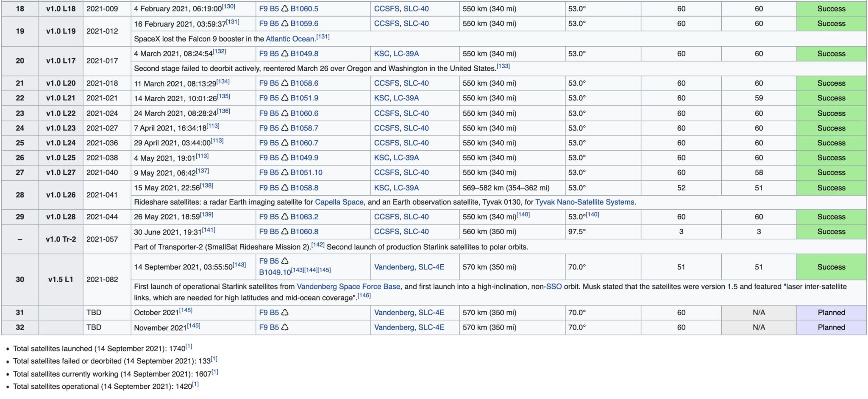Click the LC-39A link in the 4 March 2021 row

[406, 54]
